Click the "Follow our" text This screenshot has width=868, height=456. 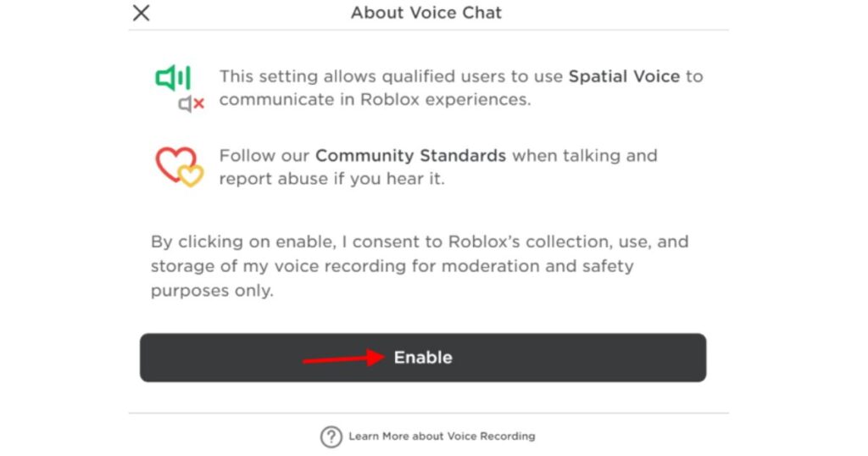264,156
